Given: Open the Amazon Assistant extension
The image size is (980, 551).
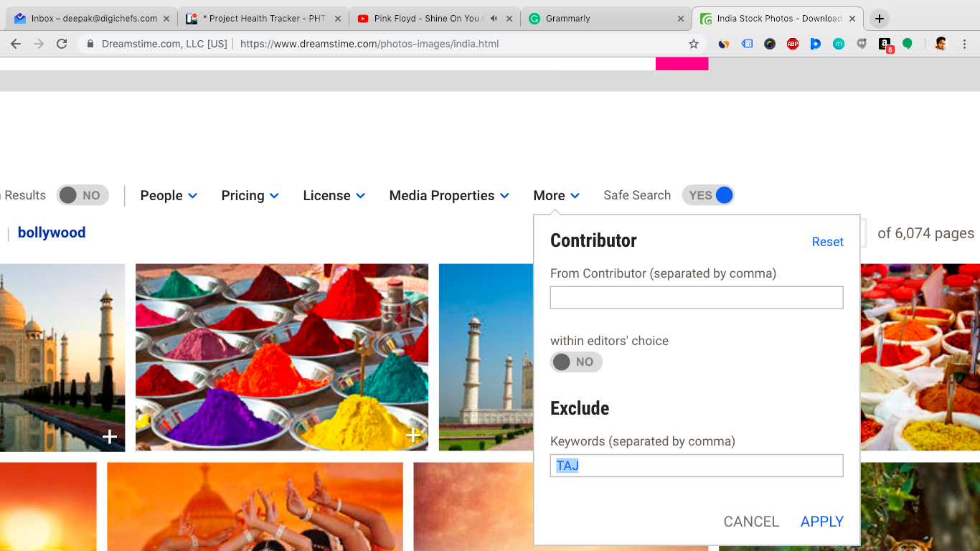Looking at the screenshot, I should pos(885,44).
